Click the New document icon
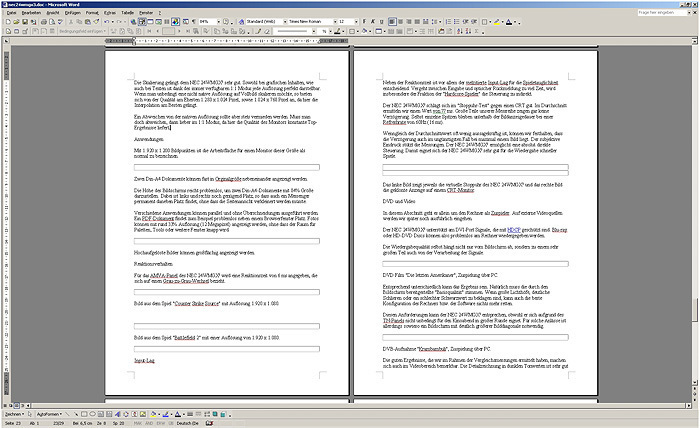700x428 pixels. click(x=8, y=21)
